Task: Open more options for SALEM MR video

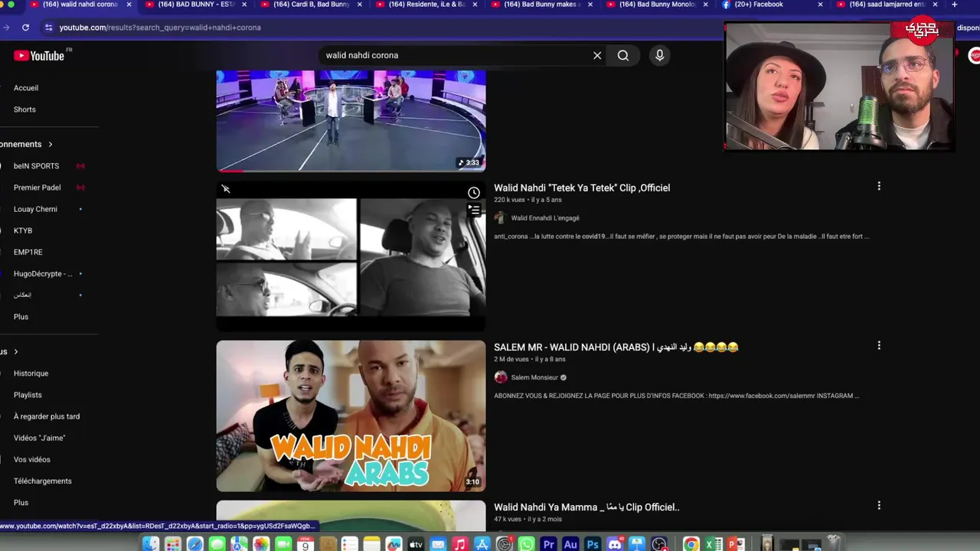Action: click(879, 346)
